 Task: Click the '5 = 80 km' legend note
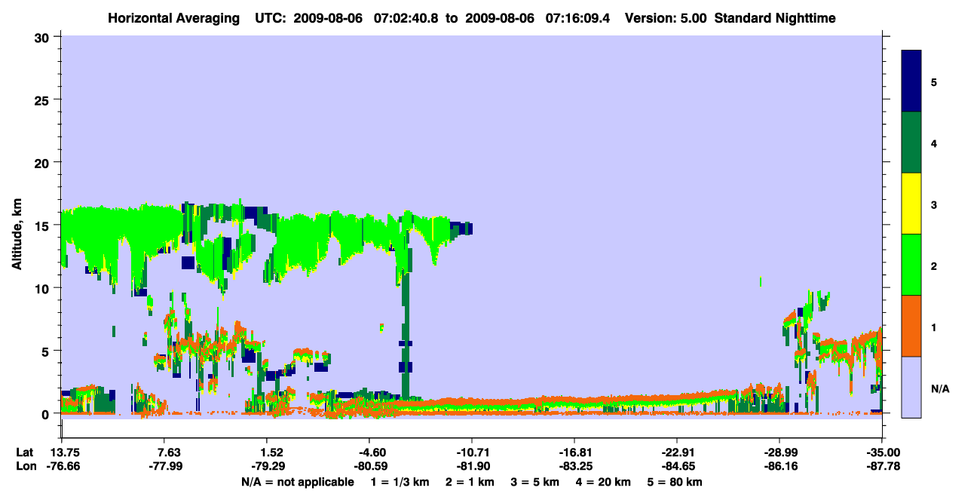pos(675,482)
